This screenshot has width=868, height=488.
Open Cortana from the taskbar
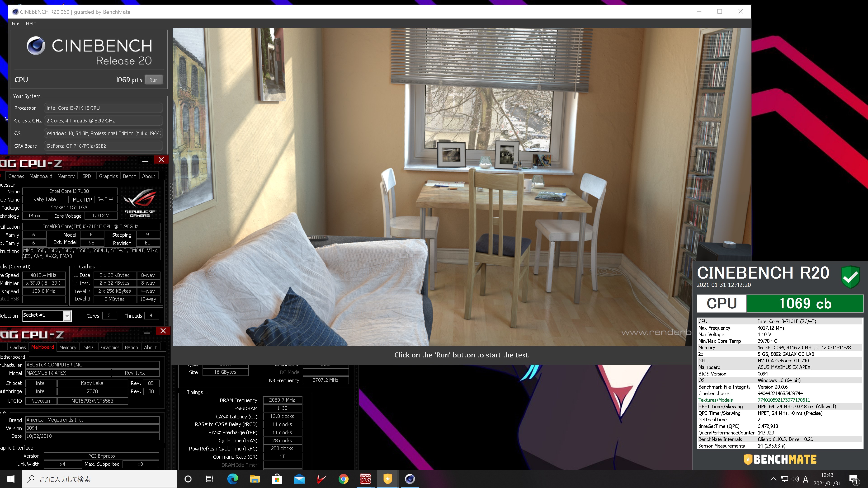click(x=188, y=479)
